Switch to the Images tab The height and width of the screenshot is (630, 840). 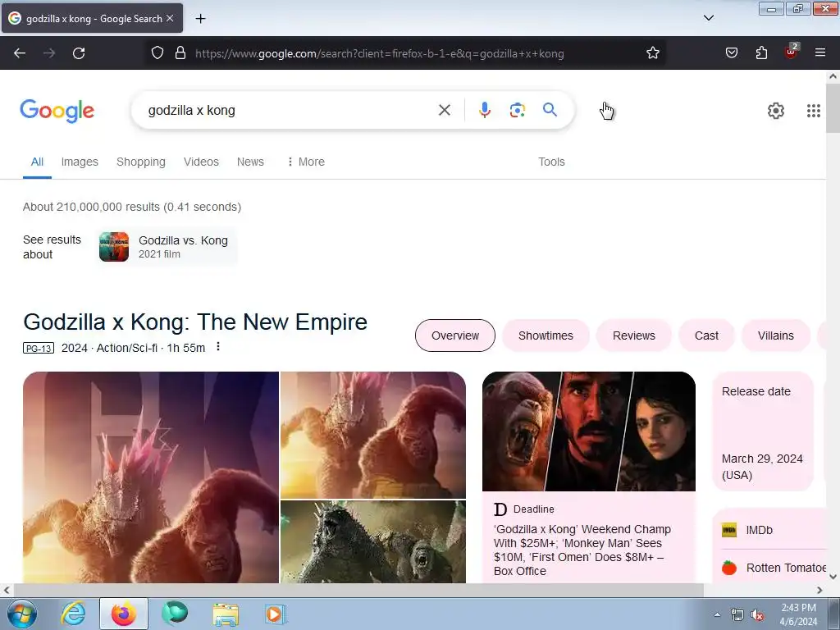click(80, 162)
